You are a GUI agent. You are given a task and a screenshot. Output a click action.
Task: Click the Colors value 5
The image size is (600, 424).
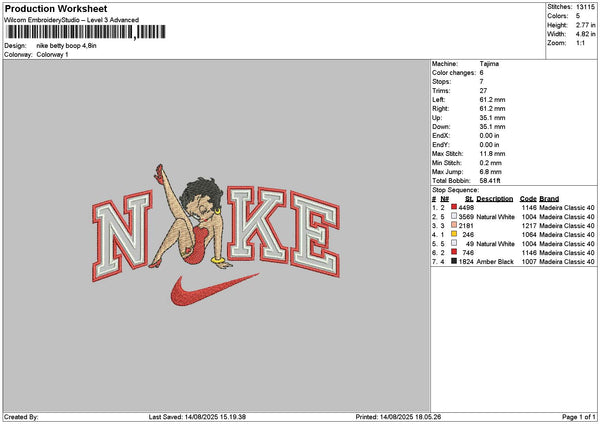coord(578,16)
